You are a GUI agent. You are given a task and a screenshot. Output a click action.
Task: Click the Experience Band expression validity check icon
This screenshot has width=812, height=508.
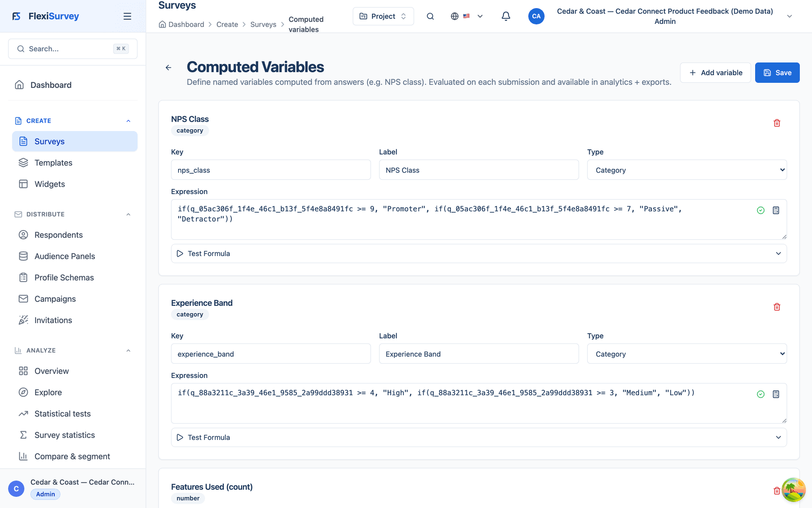tap(761, 394)
